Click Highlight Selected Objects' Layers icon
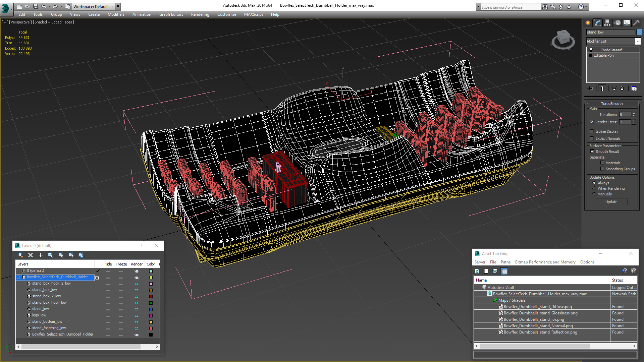 point(61,255)
